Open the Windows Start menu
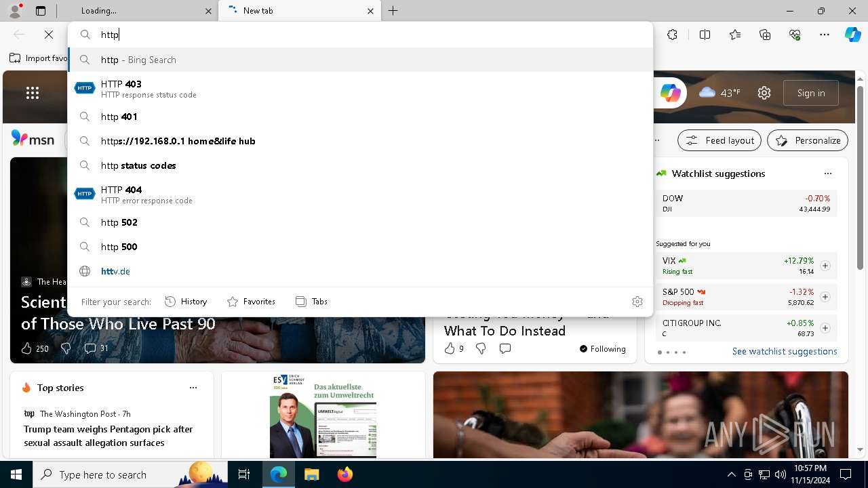 click(16, 474)
